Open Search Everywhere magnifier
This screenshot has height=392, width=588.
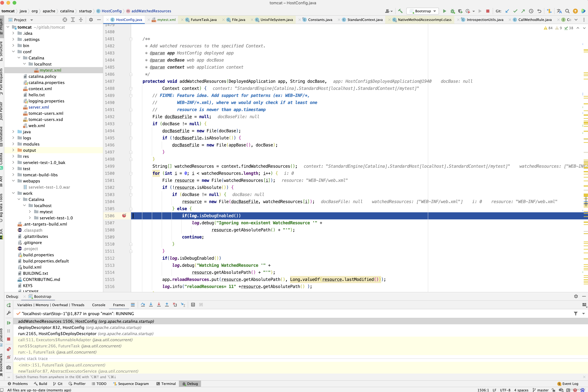click(567, 11)
